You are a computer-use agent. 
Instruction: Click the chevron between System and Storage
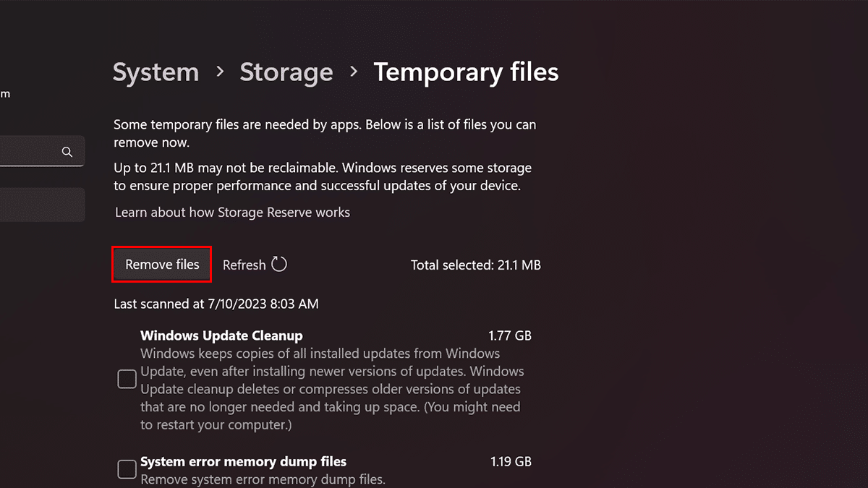[x=220, y=72]
